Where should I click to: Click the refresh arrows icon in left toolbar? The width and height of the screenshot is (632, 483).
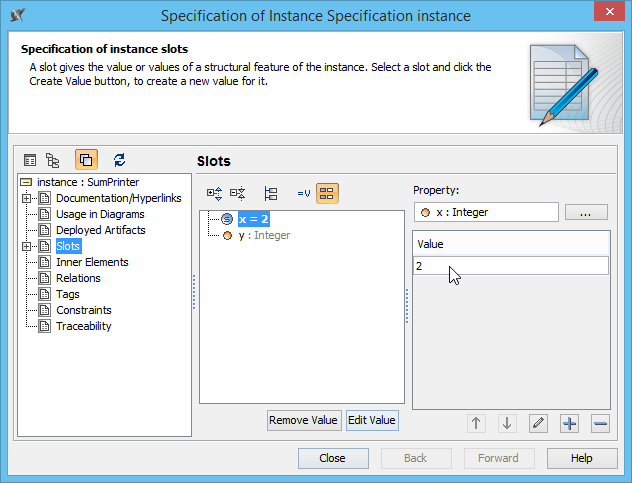pos(120,159)
